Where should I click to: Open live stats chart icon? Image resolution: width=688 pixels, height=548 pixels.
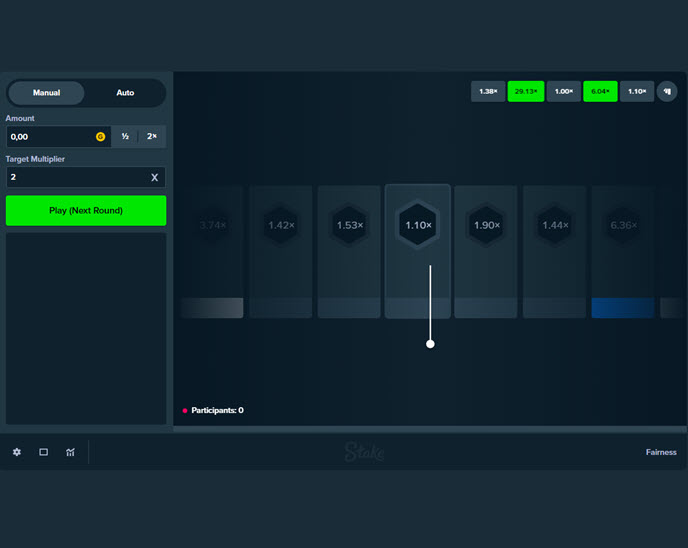[70, 452]
